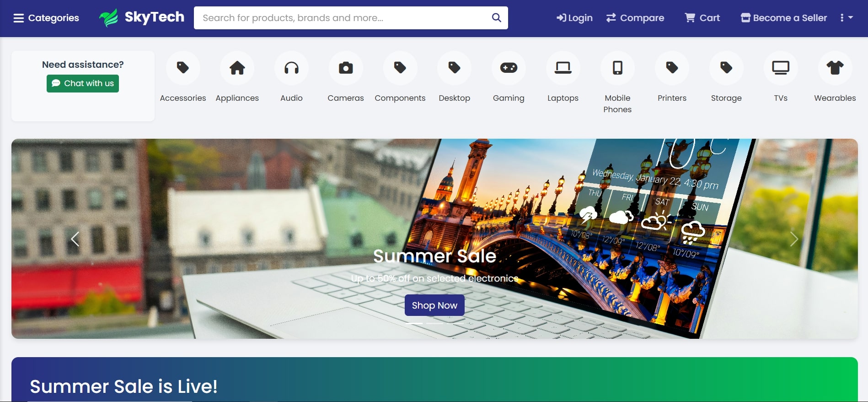Select the Printers tag icon
This screenshot has width=868, height=402.
pos(672,68)
